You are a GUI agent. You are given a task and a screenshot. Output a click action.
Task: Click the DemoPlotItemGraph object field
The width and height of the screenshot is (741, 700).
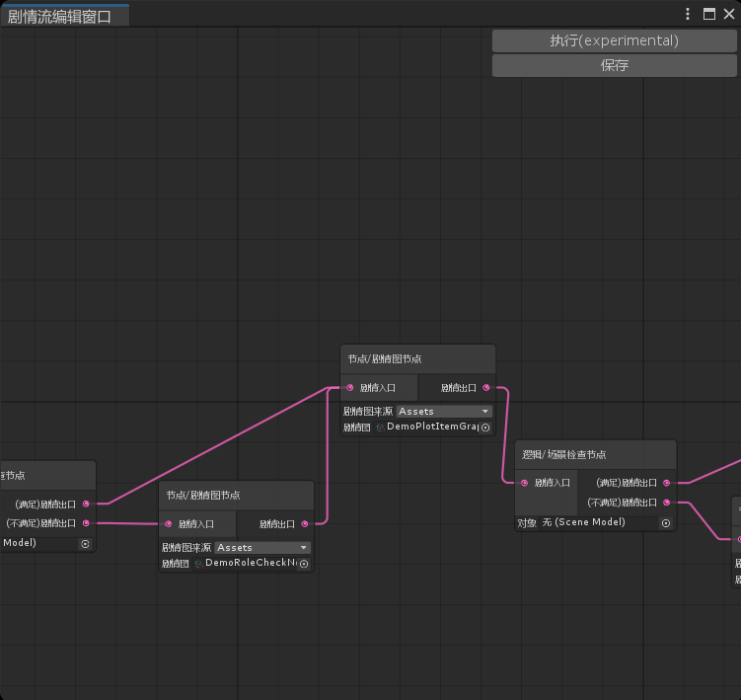pyautogui.click(x=433, y=428)
